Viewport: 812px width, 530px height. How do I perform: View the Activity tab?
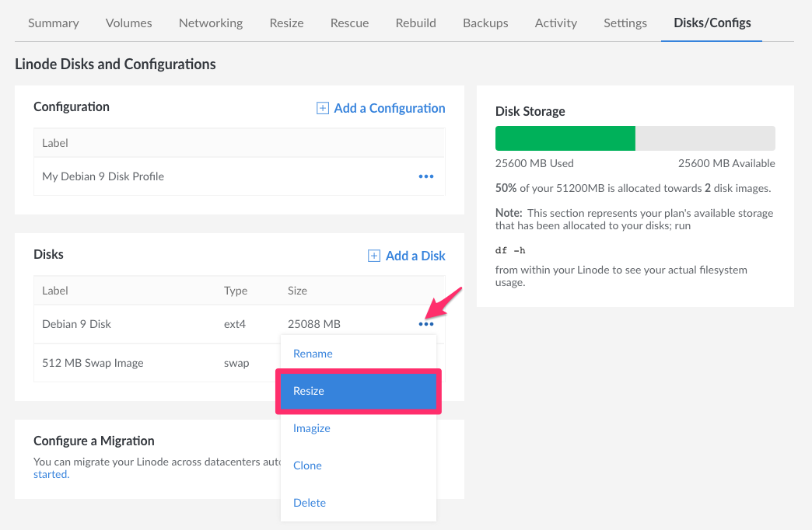coord(556,23)
